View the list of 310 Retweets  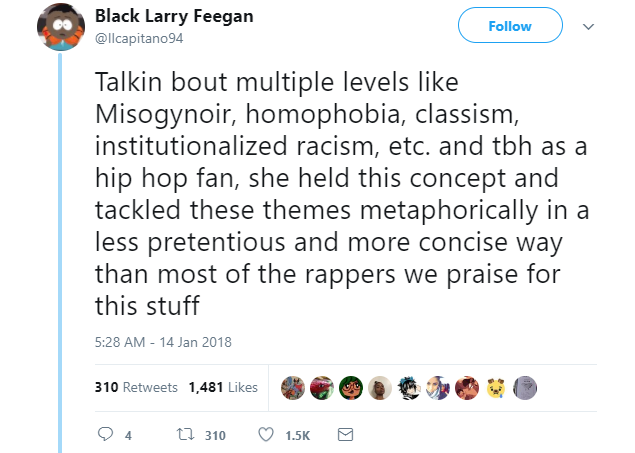pos(136,387)
